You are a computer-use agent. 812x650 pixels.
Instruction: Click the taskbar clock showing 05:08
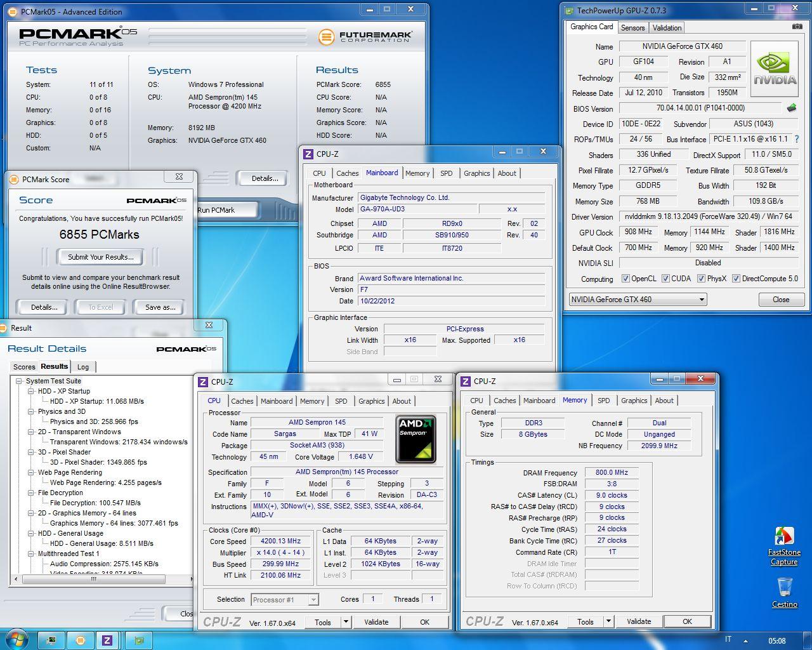click(776, 640)
